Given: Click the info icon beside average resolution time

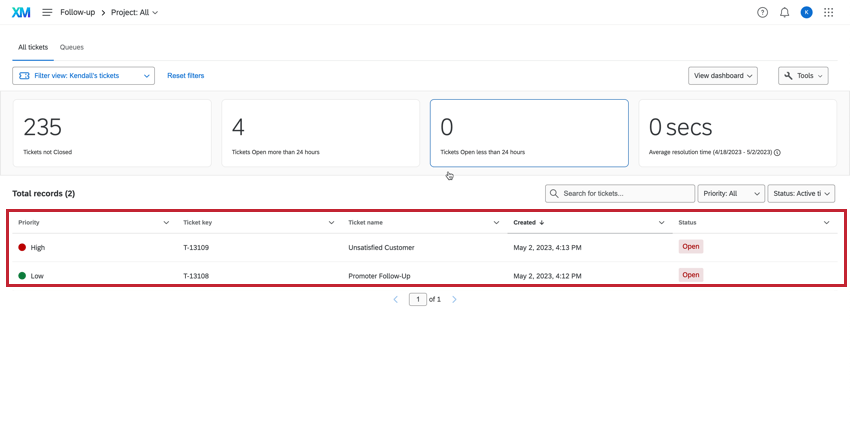Looking at the screenshot, I should [x=777, y=153].
